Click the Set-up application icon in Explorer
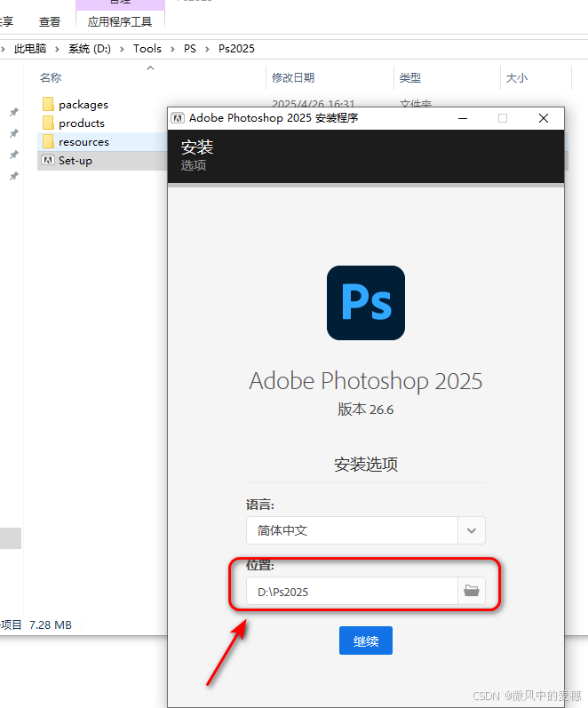The image size is (588, 708). pos(48,160)
